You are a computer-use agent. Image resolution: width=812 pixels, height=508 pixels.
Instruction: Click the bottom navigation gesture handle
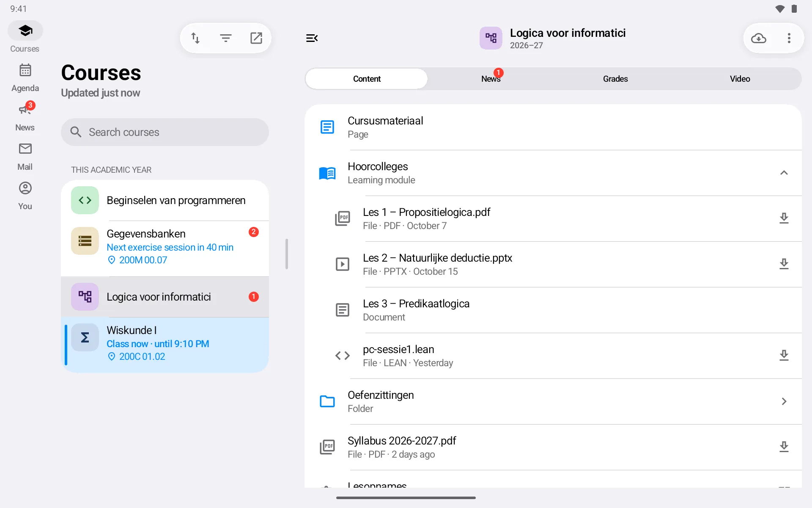406,498
